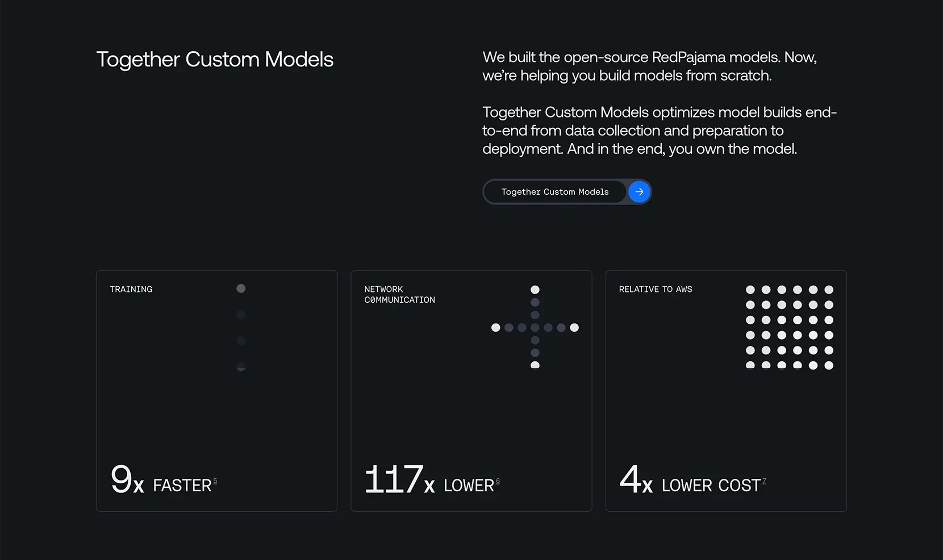Screen dimensions: 943x560
Task: Click the blue arrow circle icon
Action: tap(639, 192)
